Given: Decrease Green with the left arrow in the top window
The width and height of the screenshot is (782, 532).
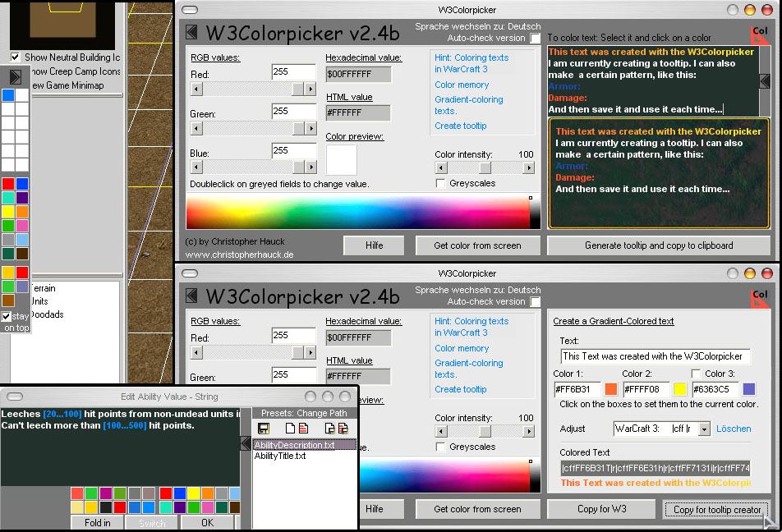Looking at the screenshot, I should point(196,128).
